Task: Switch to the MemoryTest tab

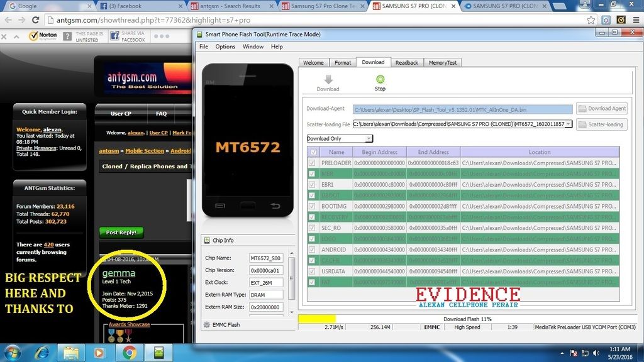Action: point(443,62)
